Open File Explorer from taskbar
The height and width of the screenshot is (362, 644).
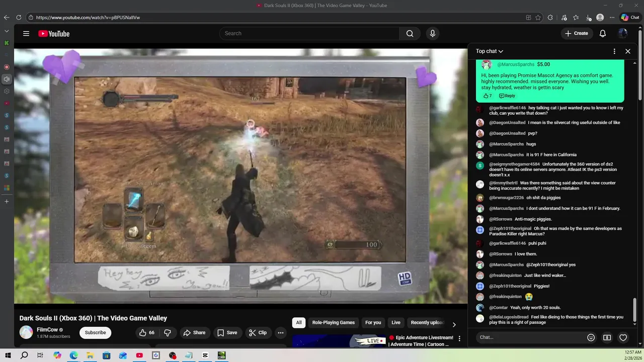tap(90, 355)
